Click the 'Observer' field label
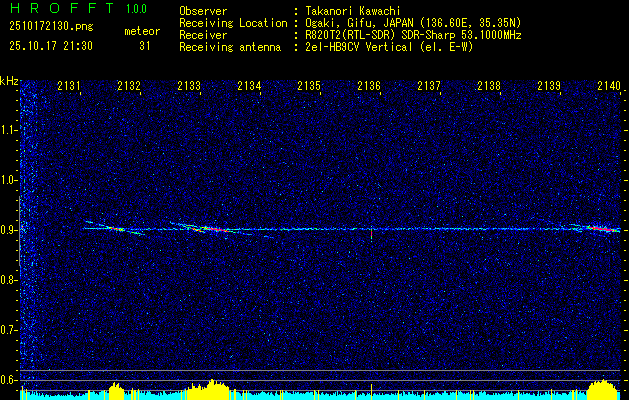This screenshot has width=629, height=400. [203, 11]
